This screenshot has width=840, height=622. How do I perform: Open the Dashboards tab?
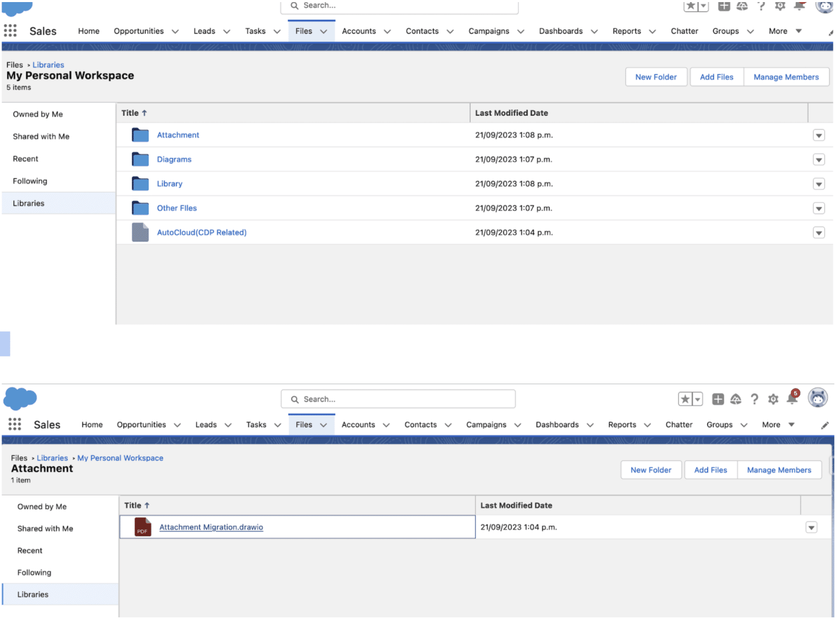[x=561, y=31]
